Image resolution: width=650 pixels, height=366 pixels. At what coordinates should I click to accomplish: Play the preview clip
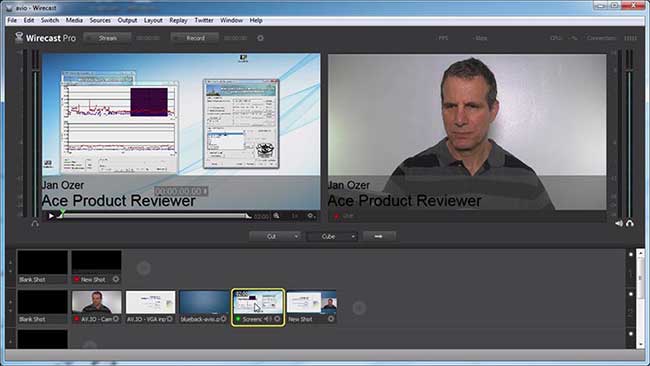coord(51,216)
